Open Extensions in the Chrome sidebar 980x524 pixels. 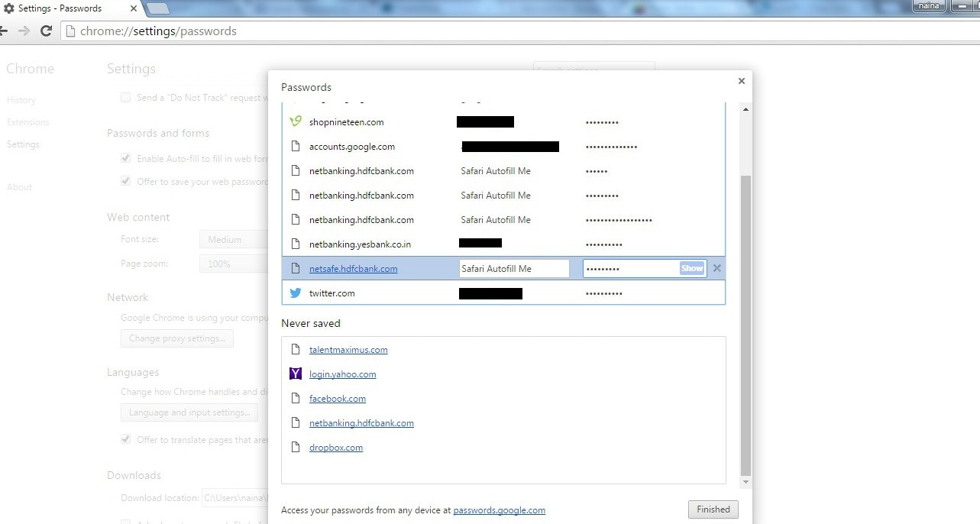28,122
